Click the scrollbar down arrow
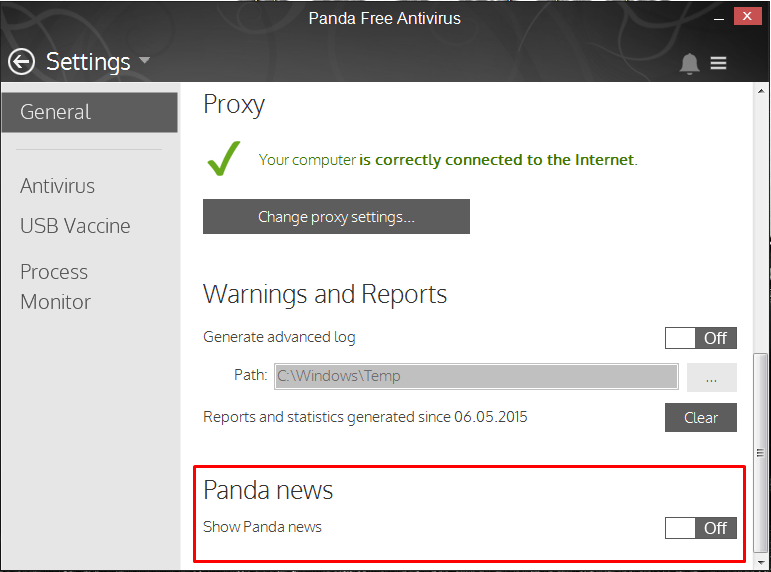771x572 pixels. pyautogui.click(x=761, y=562)
